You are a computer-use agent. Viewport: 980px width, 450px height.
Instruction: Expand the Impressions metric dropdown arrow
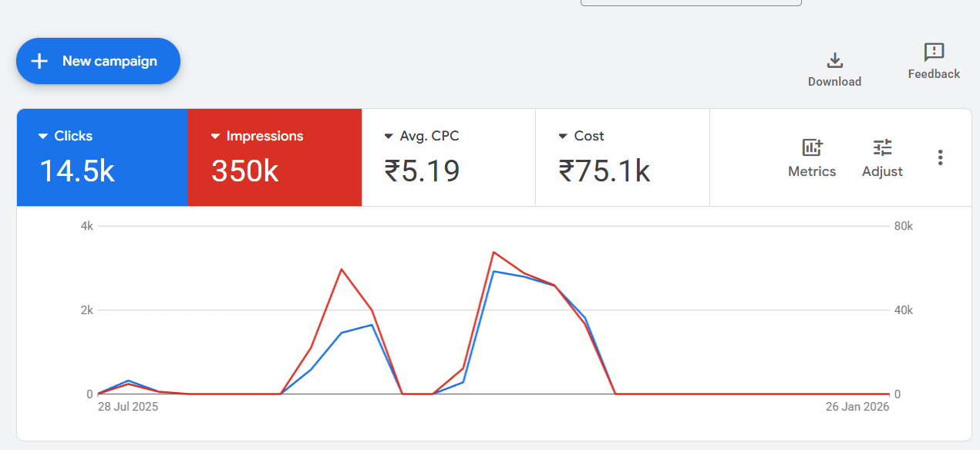coord(216,137)
